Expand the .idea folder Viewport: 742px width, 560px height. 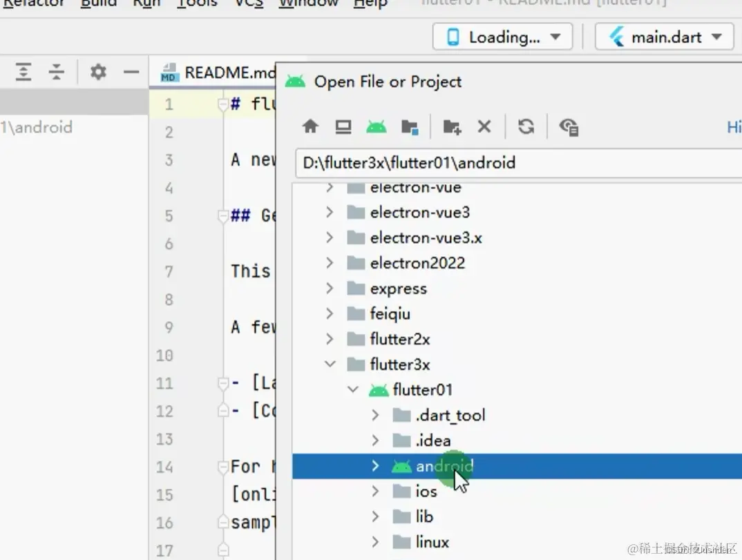click(x=375, y=441)
